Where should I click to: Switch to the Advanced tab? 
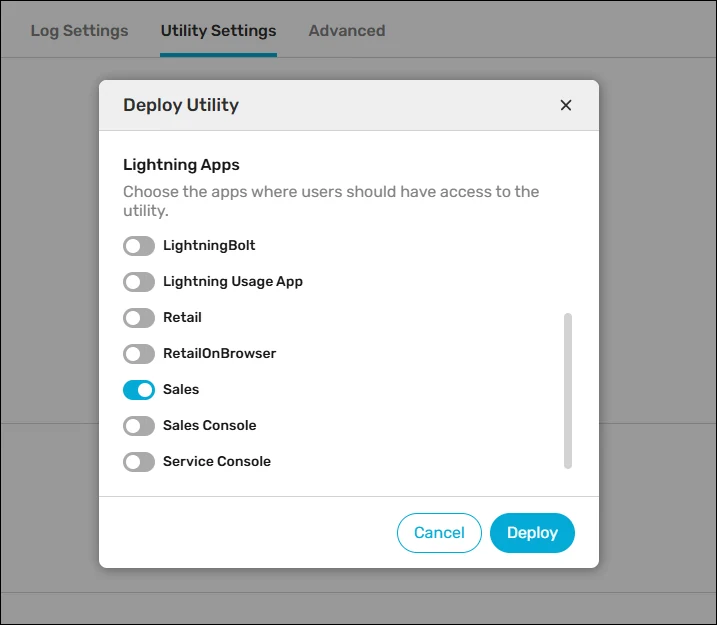[347, 31]
